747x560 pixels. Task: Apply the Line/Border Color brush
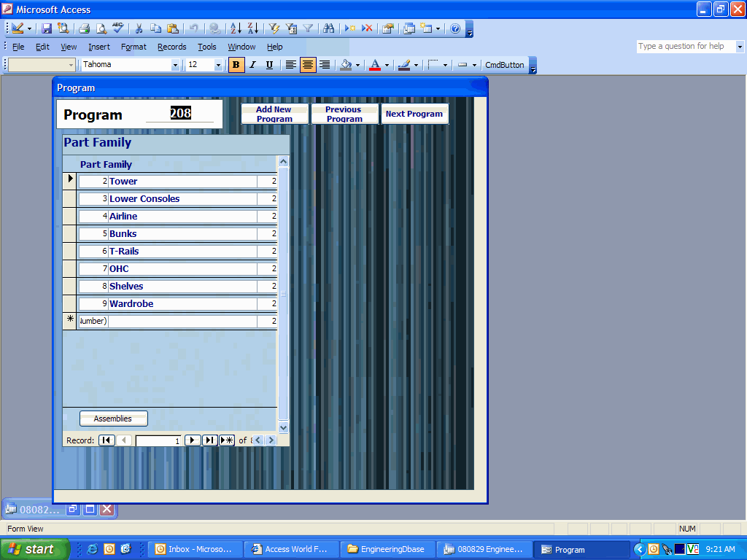[x=404, y=65]
